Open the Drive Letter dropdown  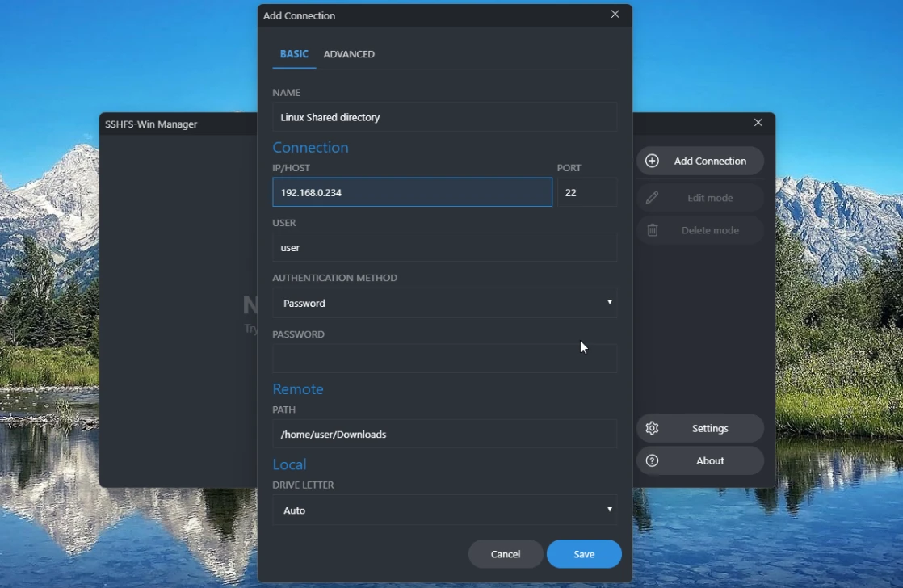coord(444,510)
